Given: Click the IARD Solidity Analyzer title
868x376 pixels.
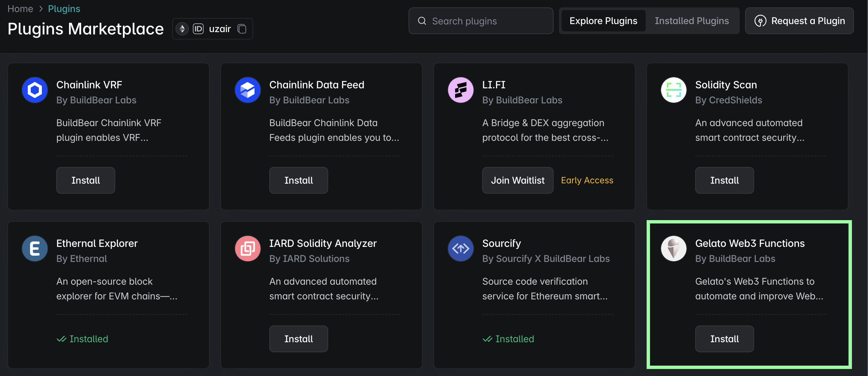Looking at the screenshot, I should 323,244.
